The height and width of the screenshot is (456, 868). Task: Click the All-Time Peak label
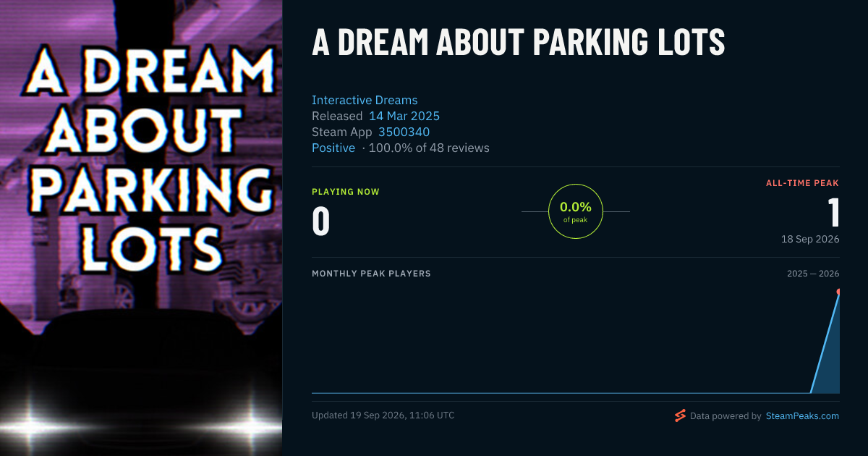pyautogui.click(x=803, y=183)
